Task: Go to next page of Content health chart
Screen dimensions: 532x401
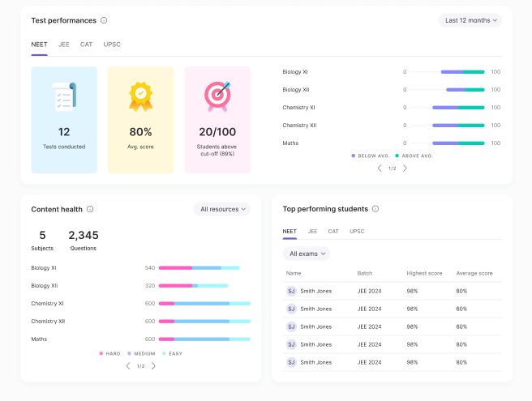Action: pos(153,366)
